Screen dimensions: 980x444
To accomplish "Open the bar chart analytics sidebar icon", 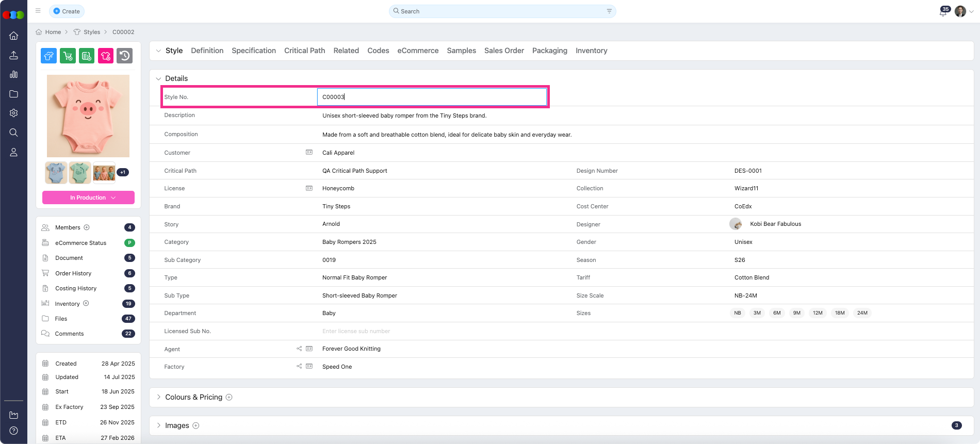I will 14,74.
